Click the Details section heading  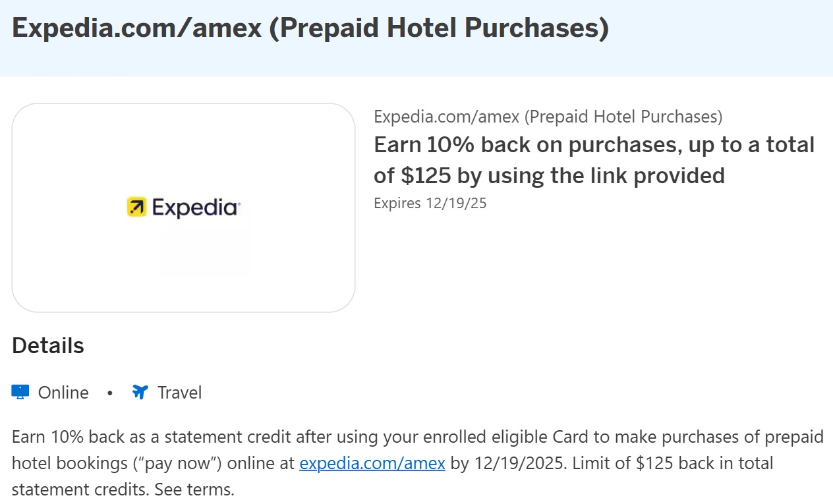[47, 345]
